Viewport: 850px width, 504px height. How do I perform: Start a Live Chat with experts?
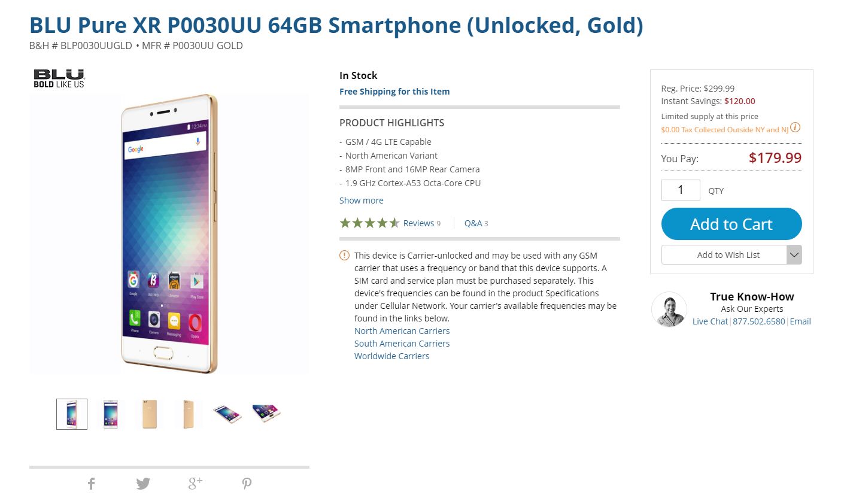710,321
